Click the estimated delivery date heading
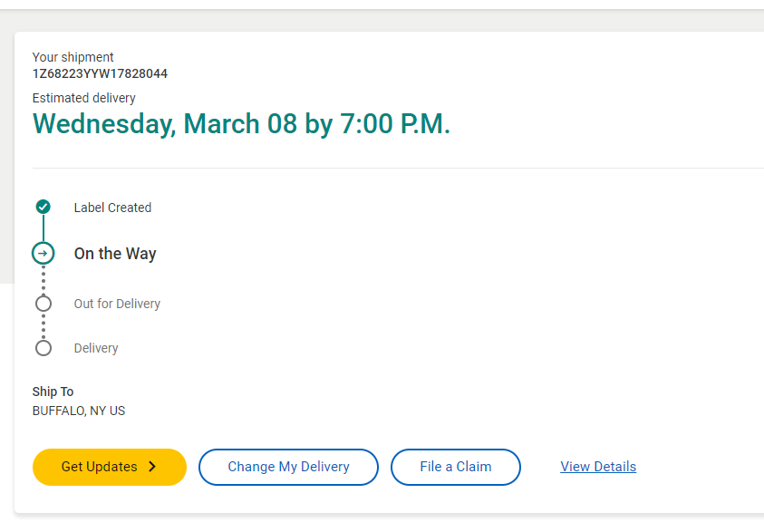The image size is (764, 532). coord(241,124)
